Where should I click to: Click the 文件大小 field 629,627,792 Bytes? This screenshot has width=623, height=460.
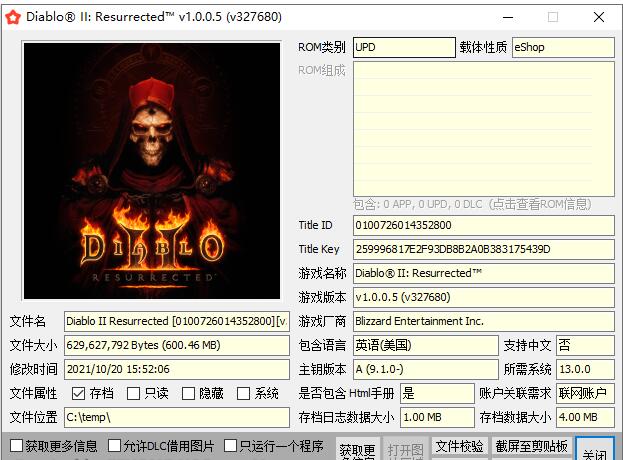coord(177,345)
